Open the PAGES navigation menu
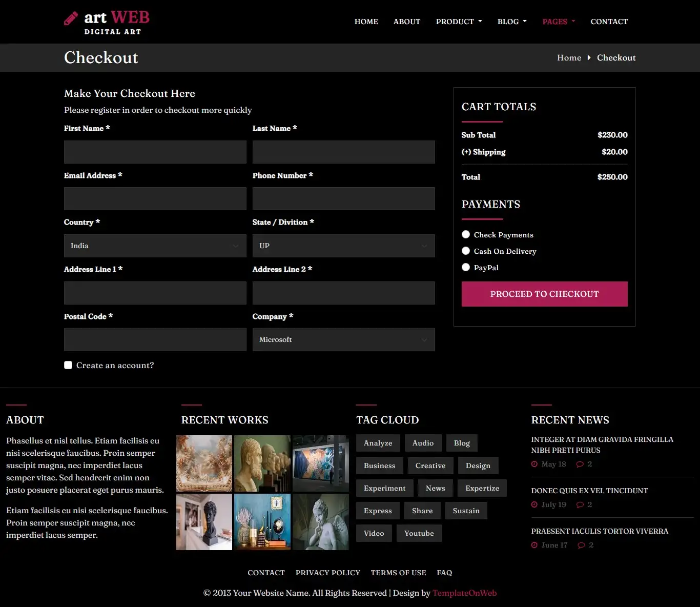Screen dimensions: 700x607 pos(559,22)
